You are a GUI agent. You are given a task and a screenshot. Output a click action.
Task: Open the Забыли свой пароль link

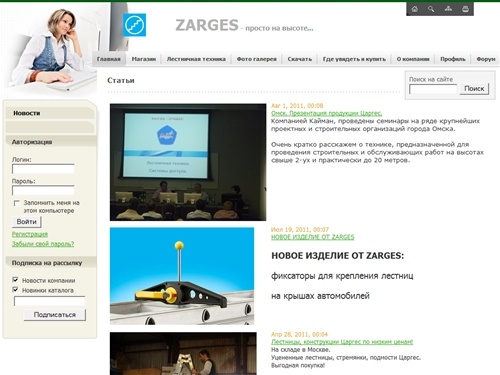(x=43, y=244)
